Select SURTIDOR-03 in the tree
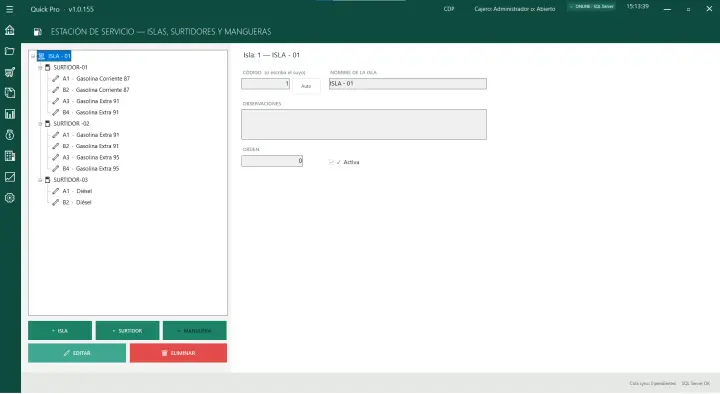Image resolution: width=720 pixels, height=394 pixels. [x=70, y=180]
